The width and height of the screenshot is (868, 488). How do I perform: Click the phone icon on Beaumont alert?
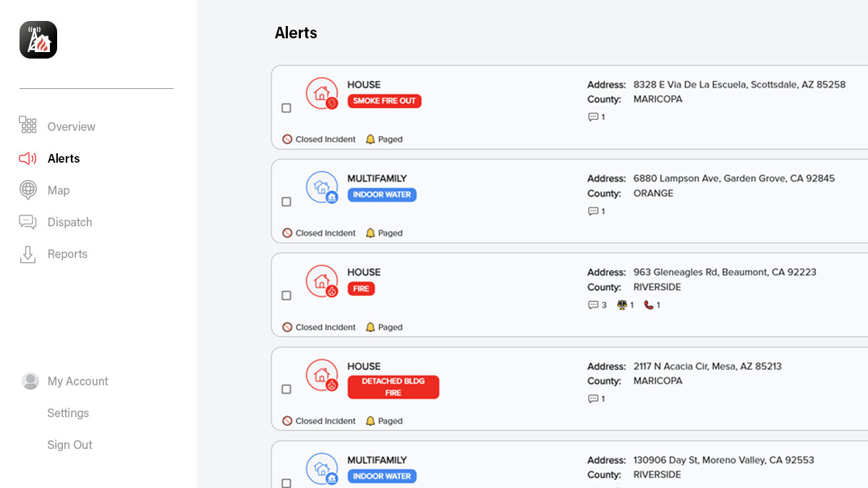click(648, 305)
